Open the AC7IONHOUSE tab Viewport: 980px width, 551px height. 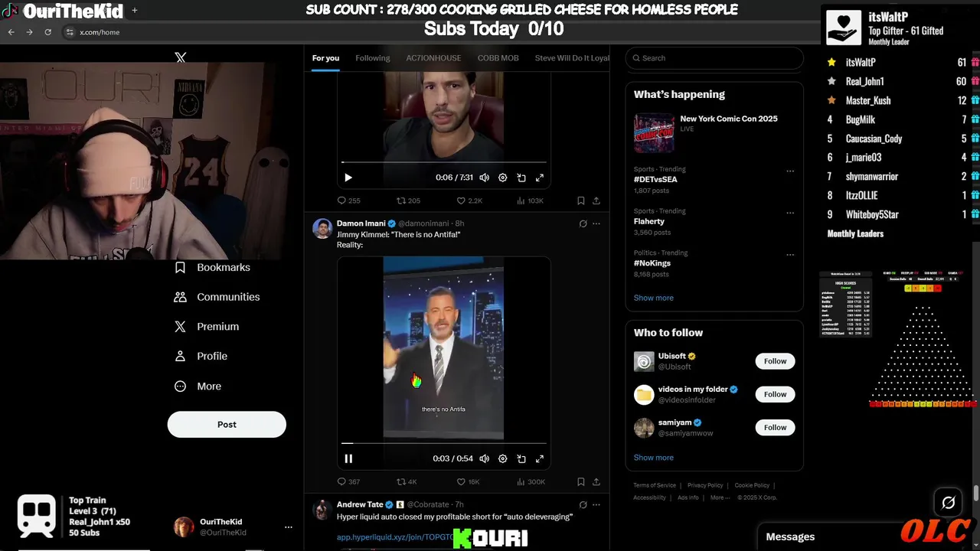(433, 58)
